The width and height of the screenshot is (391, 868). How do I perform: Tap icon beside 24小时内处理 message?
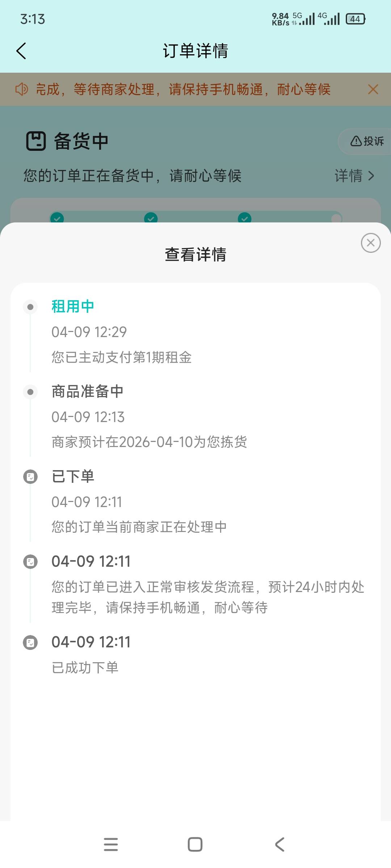(30, 562)
